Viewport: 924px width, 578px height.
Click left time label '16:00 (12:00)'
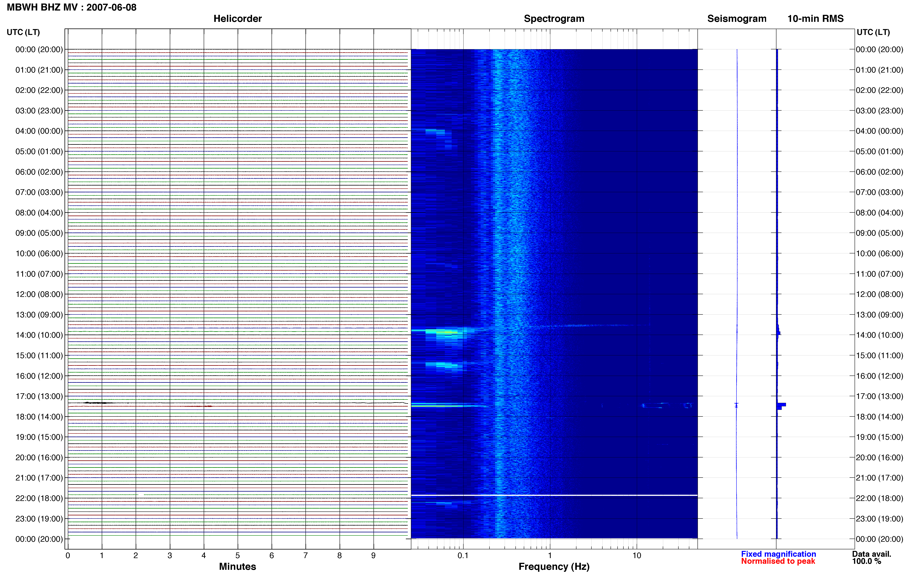click(x=39, y=376)
